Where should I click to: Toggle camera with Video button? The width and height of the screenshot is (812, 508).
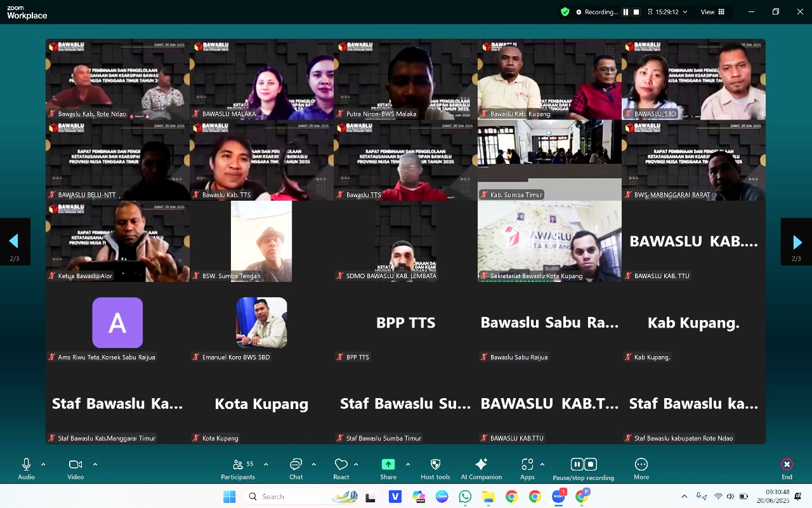75,469
